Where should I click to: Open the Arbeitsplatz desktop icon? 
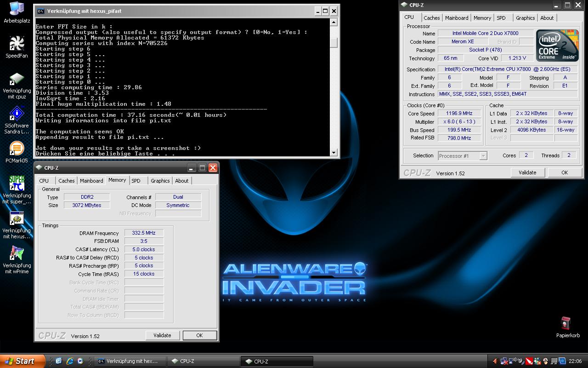pyautogui.click(x=17, y=12)
